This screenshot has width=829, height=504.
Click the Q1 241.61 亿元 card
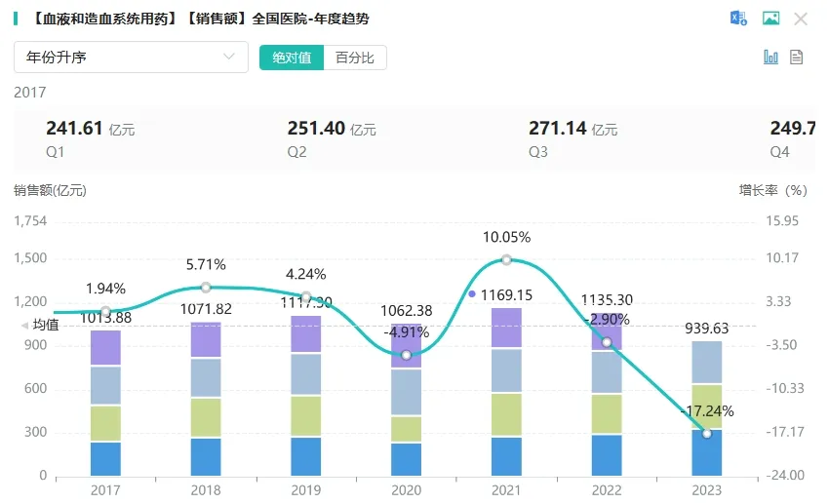pyautogui.click(x=91, y=139)
